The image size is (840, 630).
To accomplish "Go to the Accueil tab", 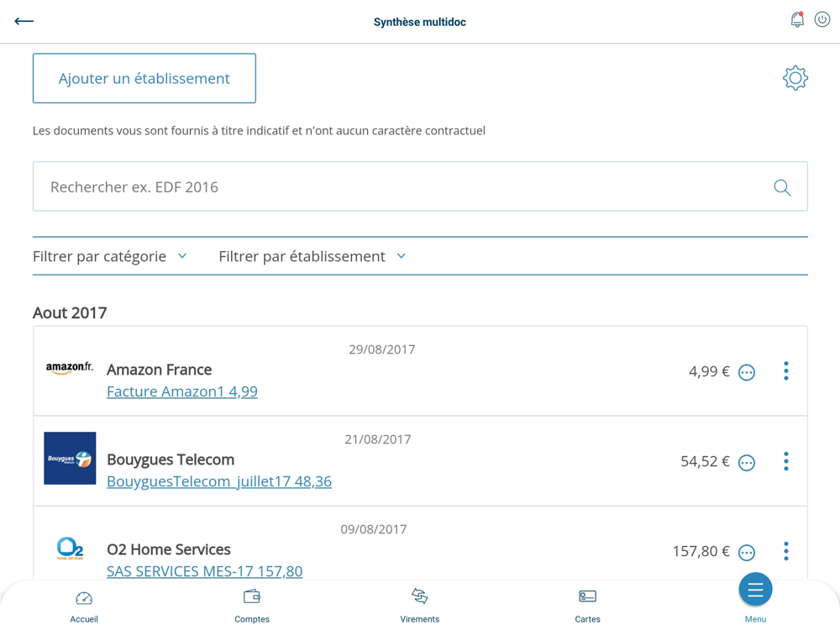I will [x=84, y=605].
